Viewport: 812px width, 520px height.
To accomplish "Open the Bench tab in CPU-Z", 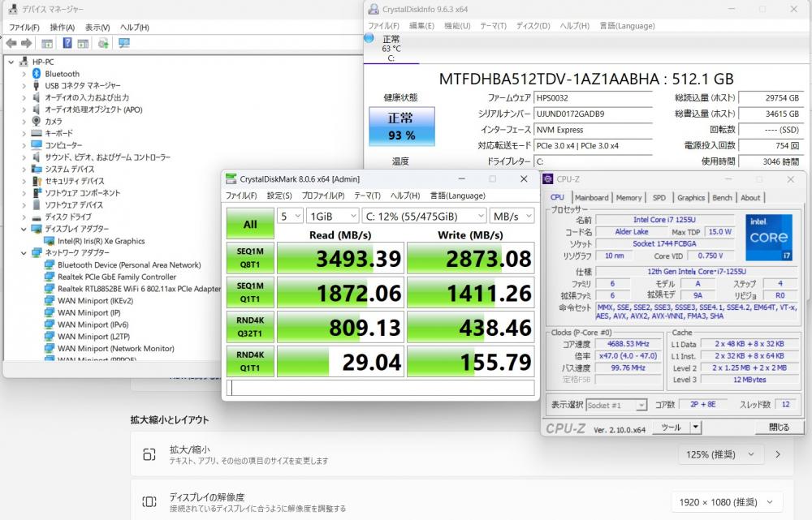I will coord(722,198).
